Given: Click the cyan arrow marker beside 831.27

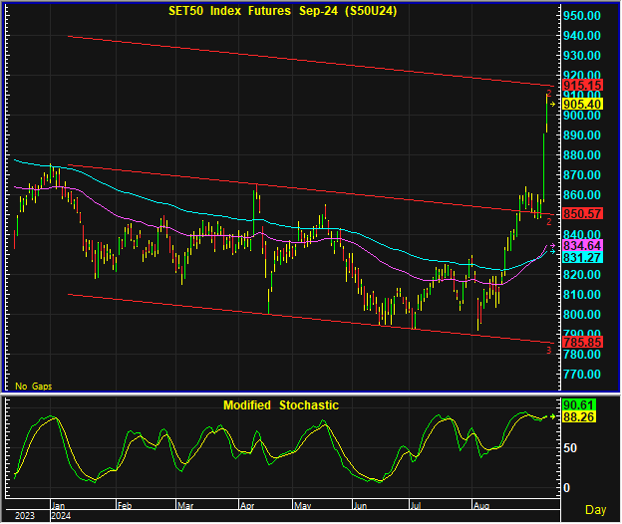Looking at the screenshot, I should 553,251.
